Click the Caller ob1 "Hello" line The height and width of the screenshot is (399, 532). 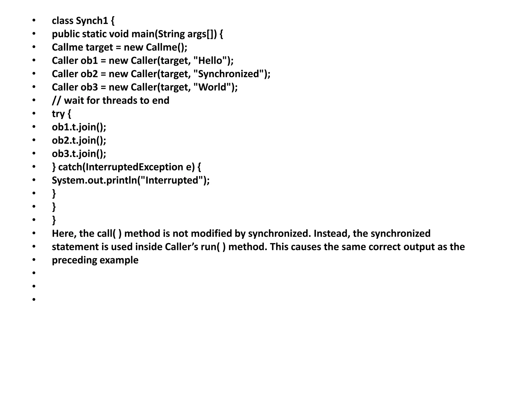point(143,61)
